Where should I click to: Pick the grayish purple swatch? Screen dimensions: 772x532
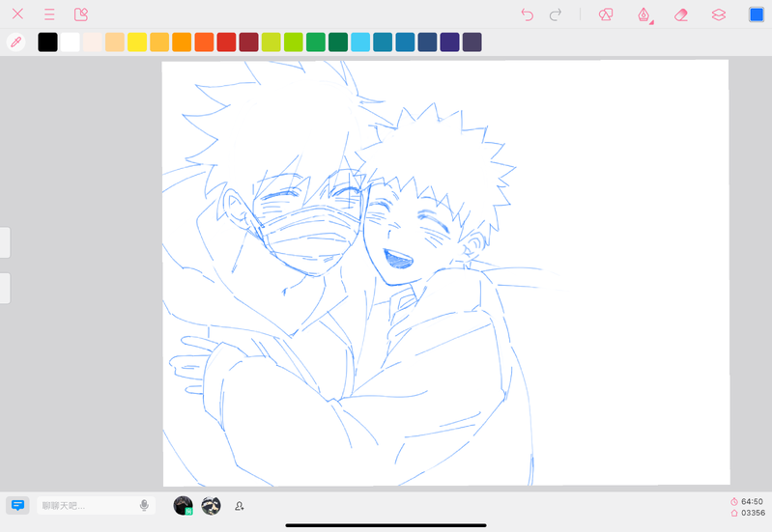[472, 42]
